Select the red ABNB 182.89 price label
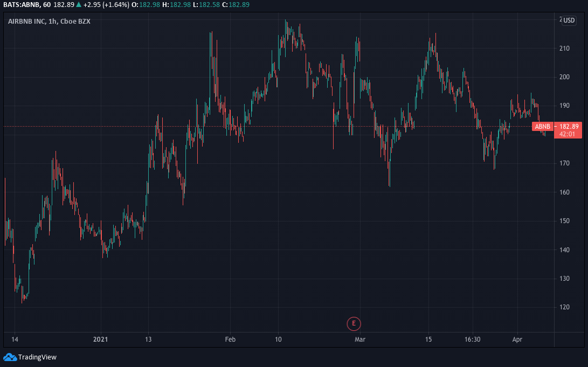 pos(556,126)
